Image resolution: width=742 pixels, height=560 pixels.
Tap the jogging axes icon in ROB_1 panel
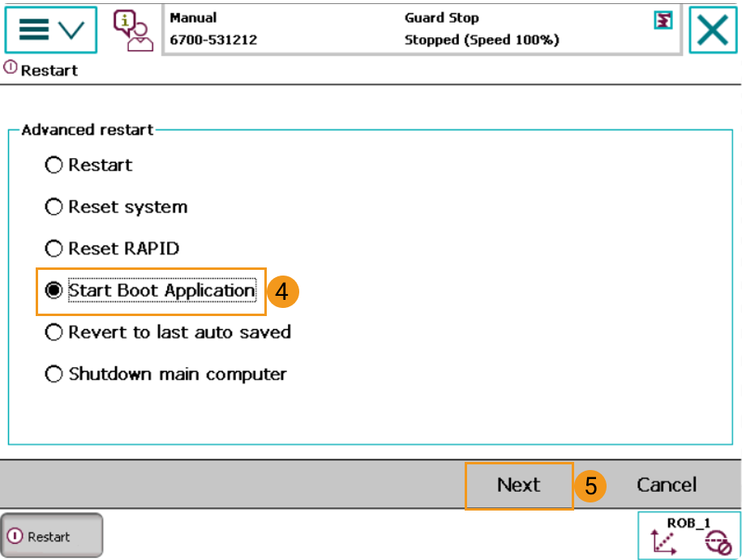pos(665,541)
